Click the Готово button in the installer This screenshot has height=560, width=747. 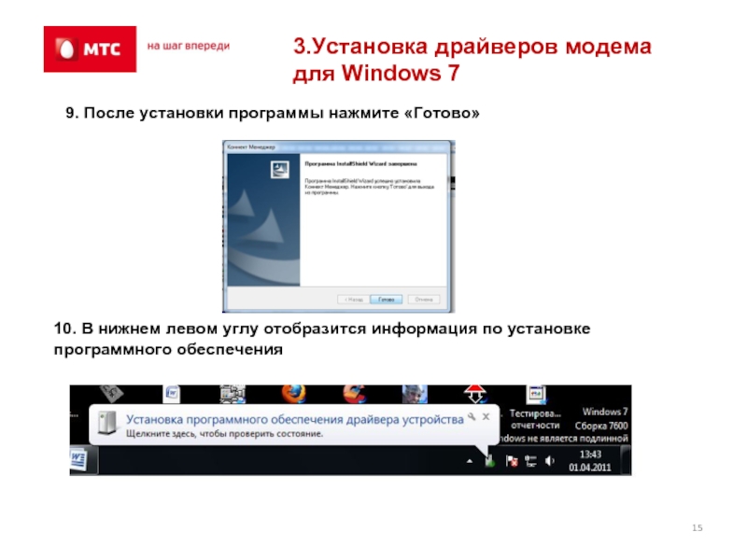[386, 300]
